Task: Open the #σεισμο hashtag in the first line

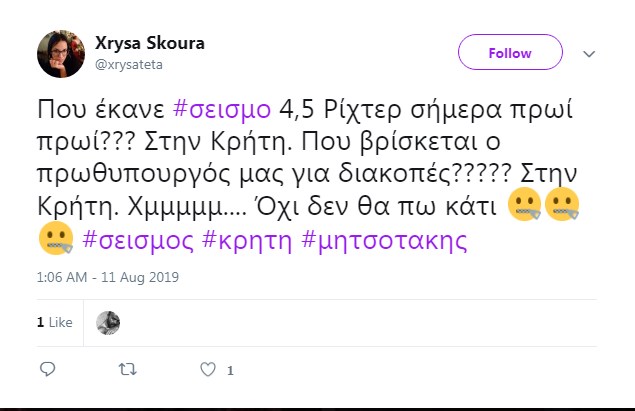Action: 222,109
